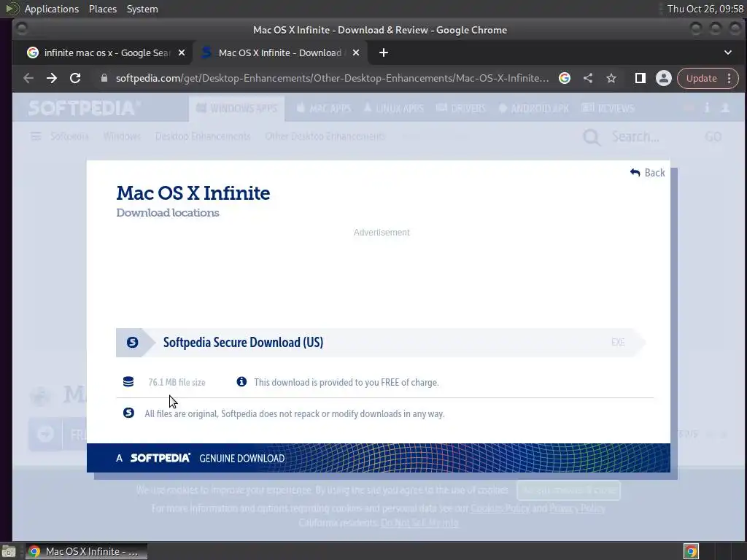Expand the tab search dropdown arrow
747x560 pixels.
click(x=728, y=52)
